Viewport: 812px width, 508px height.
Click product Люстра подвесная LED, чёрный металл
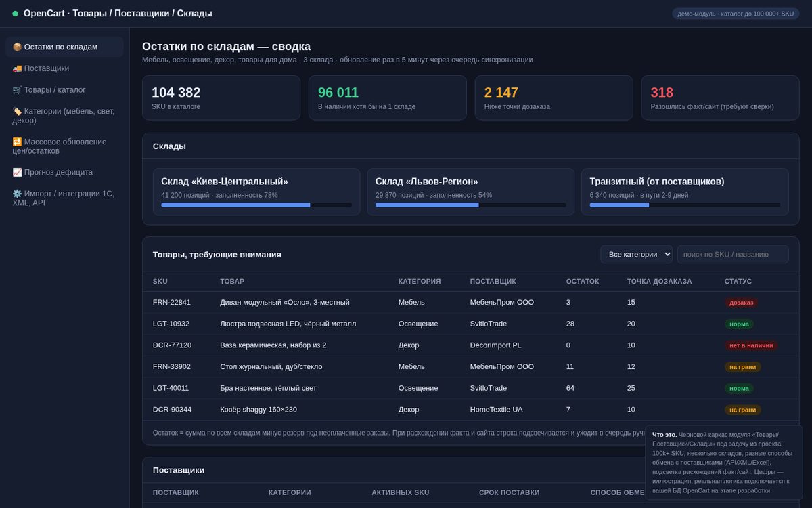click(288, 324)
